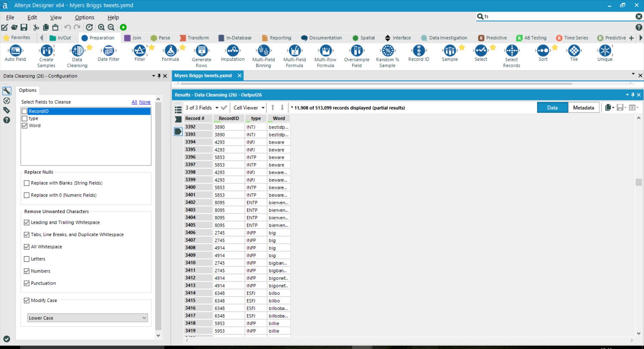Screen dimensions: 644x349
Task: Open the 3 of 3 Fields dropdown
Action: coord(217,108)
